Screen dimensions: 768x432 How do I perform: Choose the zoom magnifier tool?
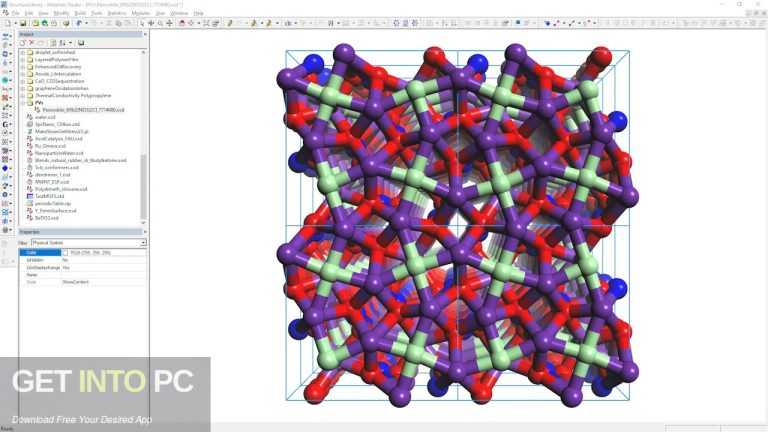point(160,23)
